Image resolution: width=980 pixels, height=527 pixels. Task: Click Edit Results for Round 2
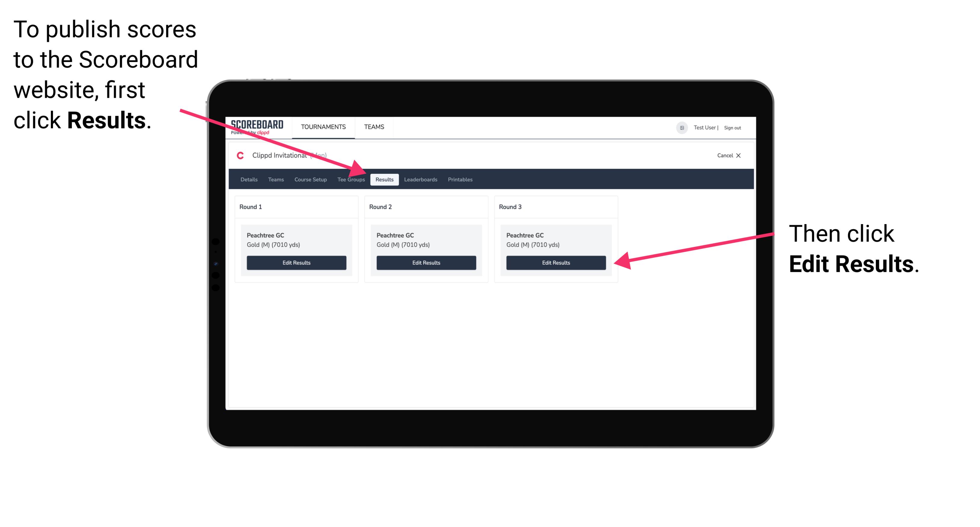pyautogui.click(x=426, y=262)
